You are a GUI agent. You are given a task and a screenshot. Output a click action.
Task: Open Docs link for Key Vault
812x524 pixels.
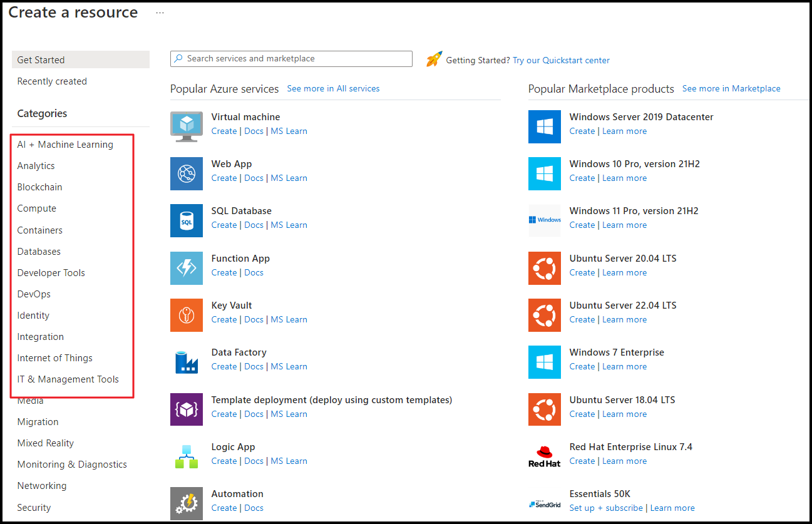click(x=254, y=319)
